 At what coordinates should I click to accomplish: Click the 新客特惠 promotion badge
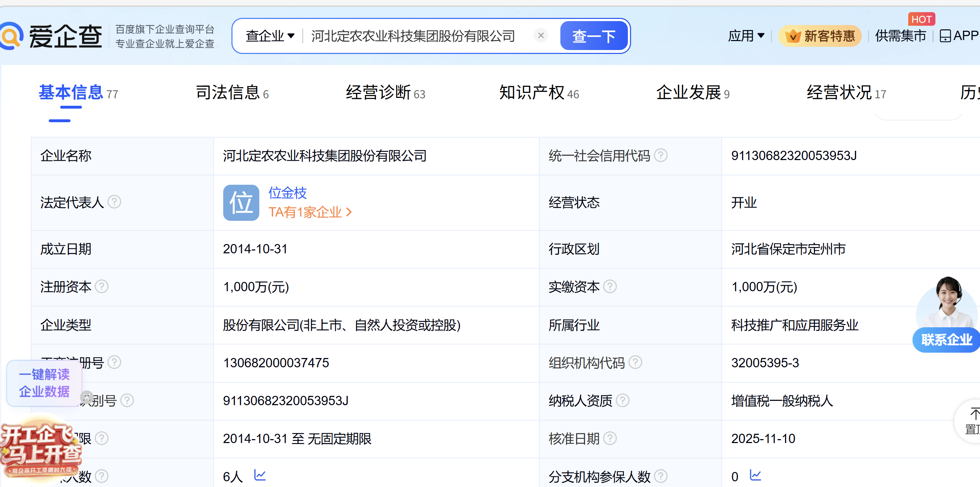pos(820,36)
